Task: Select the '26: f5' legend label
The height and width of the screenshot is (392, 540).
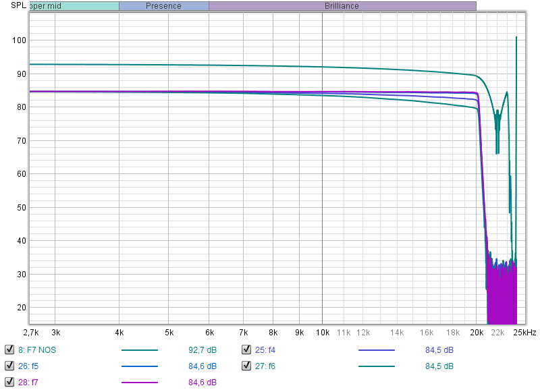Action: click(28, 366)
